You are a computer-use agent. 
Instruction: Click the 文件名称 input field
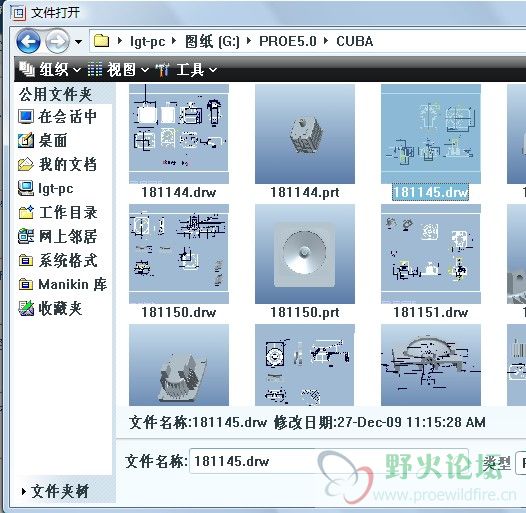pos(329,461)
